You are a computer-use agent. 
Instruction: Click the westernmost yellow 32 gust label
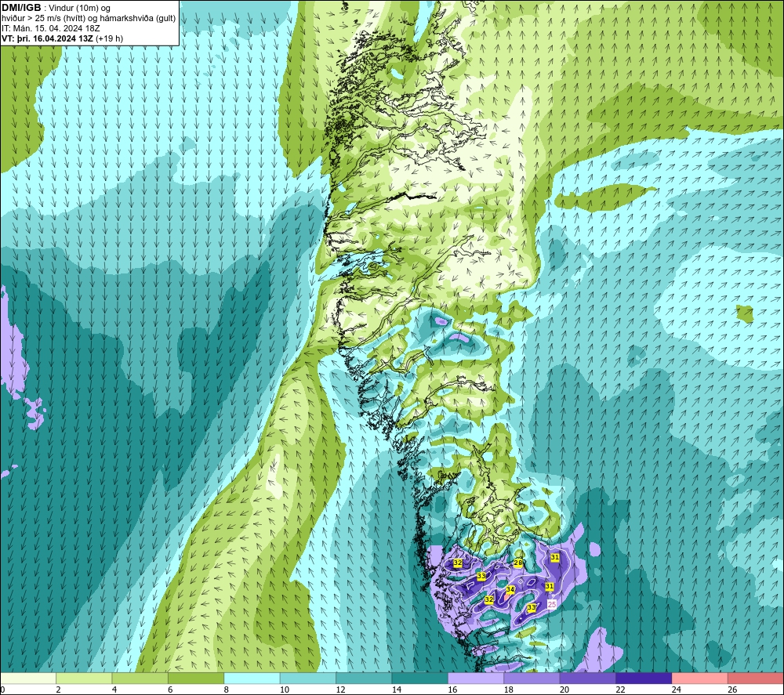click(458, 563)
